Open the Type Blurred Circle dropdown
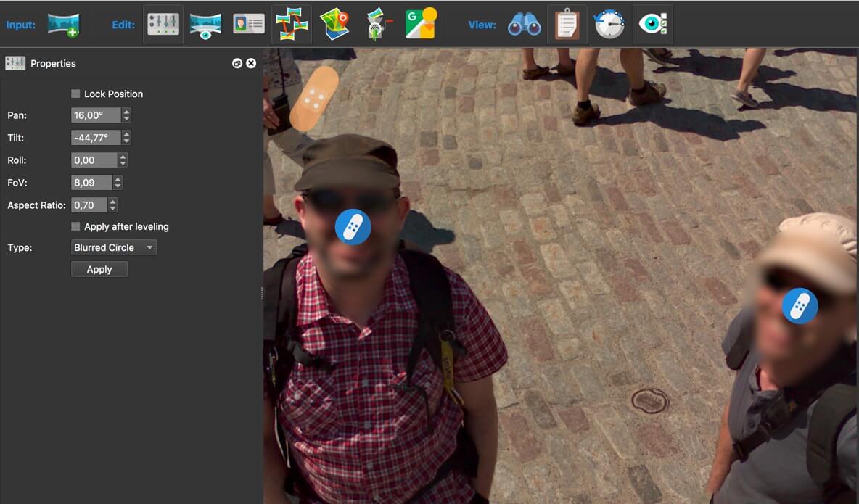This screenshot has width=859, height=504. tap(113, 247)
